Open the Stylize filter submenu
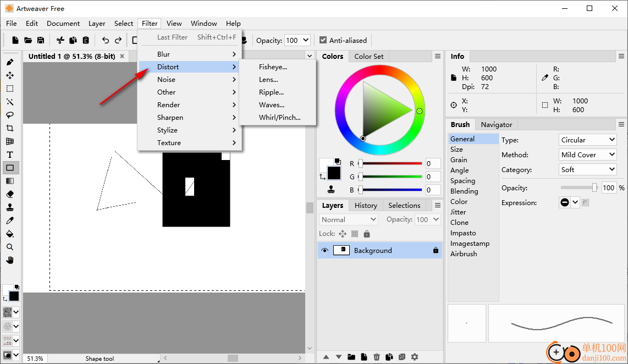The image size is (628, 364). pyautogui.click(x=190, y=130)
